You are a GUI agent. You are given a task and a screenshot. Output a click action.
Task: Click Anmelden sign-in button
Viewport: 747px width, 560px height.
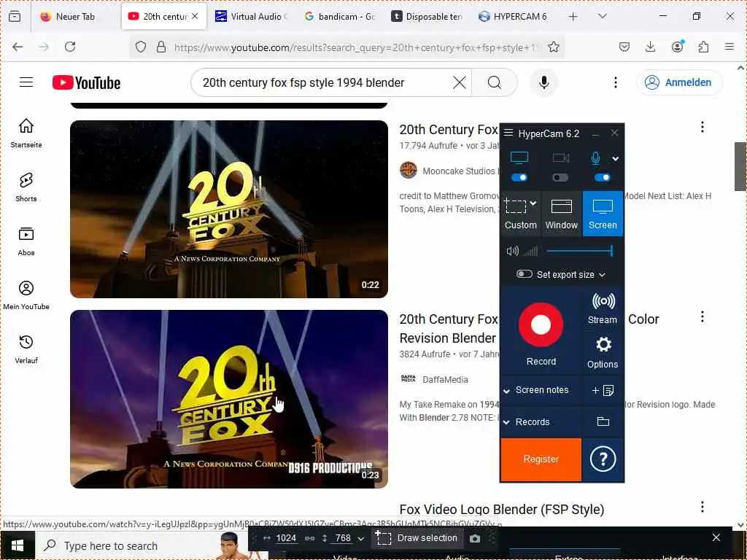pos(679,82)
